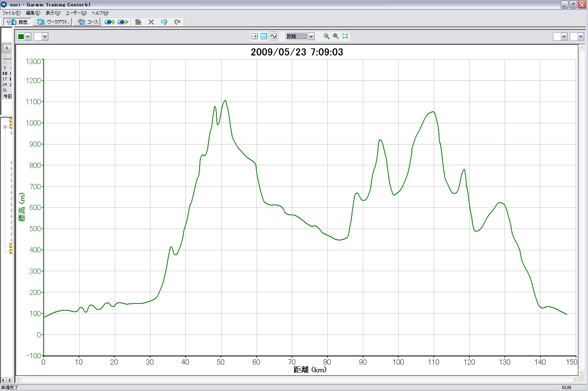Open the コース courses view
Image resolution: width=588 pixels, height=391 pixels.
tap(87, 22)
